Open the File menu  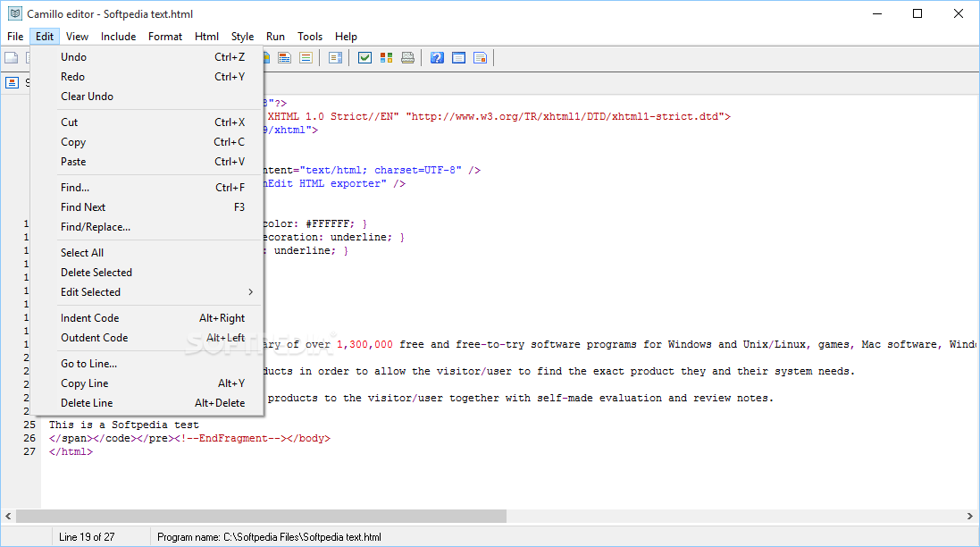click(15, 37)
